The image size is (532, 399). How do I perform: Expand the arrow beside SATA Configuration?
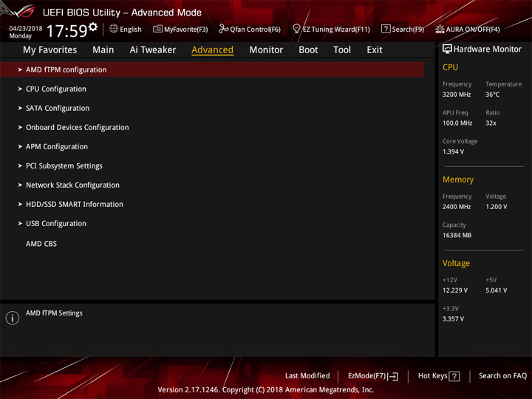(x=20, y=108)
